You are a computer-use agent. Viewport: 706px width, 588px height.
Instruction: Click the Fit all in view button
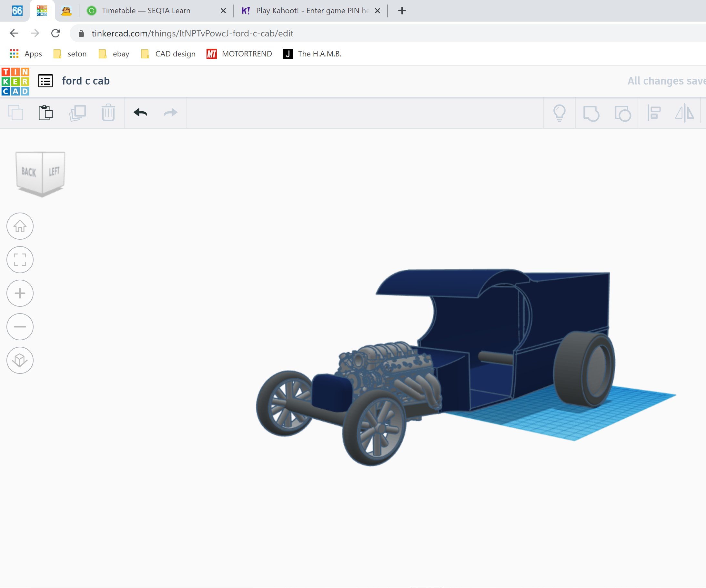pos(20,260)
